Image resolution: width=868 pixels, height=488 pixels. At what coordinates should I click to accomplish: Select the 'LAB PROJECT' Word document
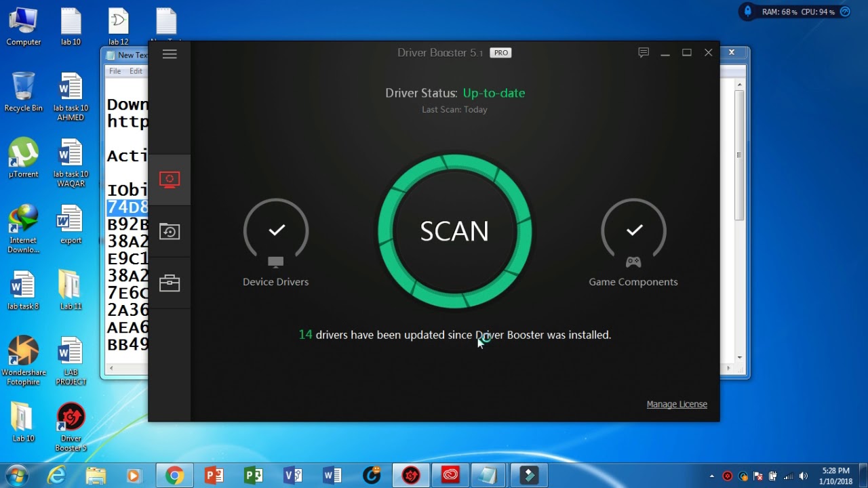click(71, 361)
